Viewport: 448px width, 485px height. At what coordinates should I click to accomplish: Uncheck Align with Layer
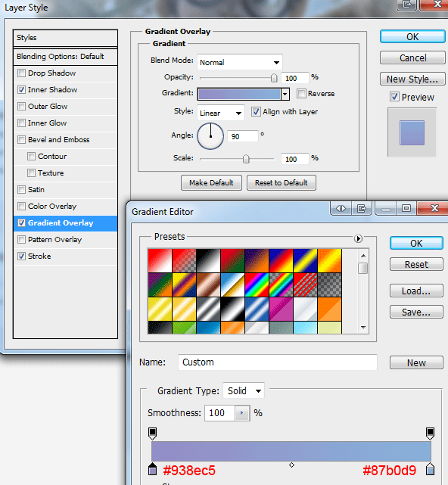tap(256, 112)
